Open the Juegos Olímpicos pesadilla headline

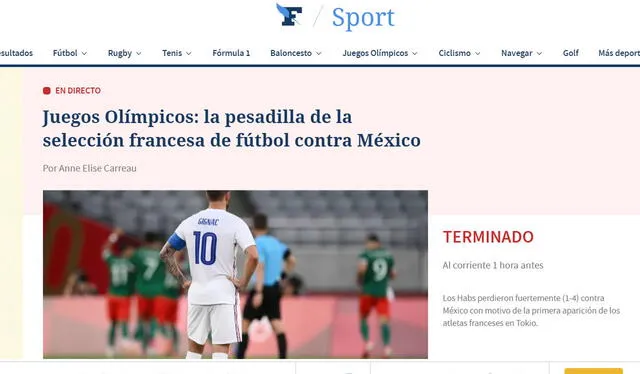(231, 128)
